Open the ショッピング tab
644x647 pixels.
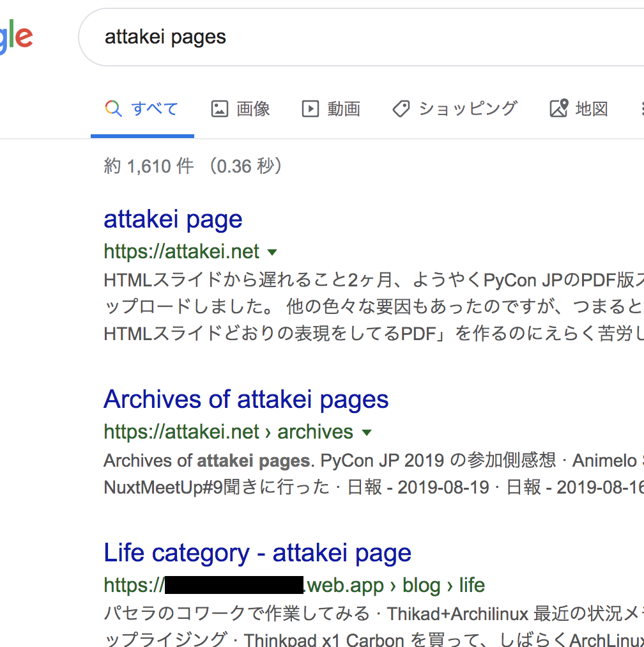click(455, 109)
